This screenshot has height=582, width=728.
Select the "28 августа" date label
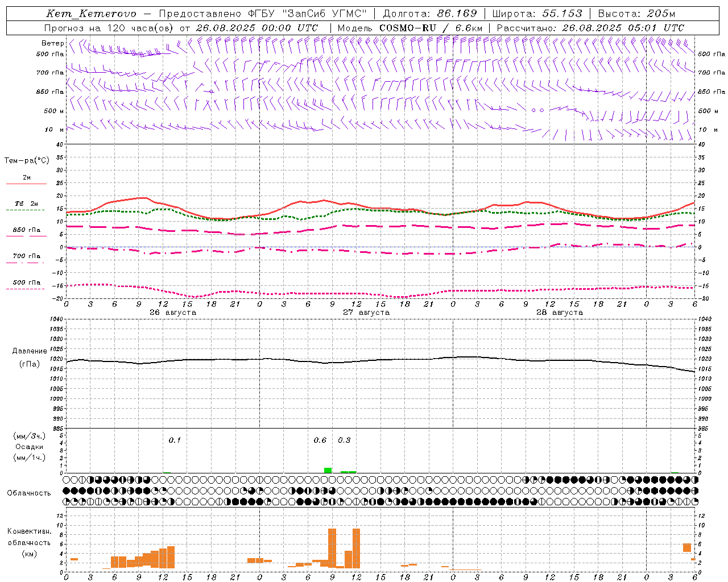click(x=560, y=313)
